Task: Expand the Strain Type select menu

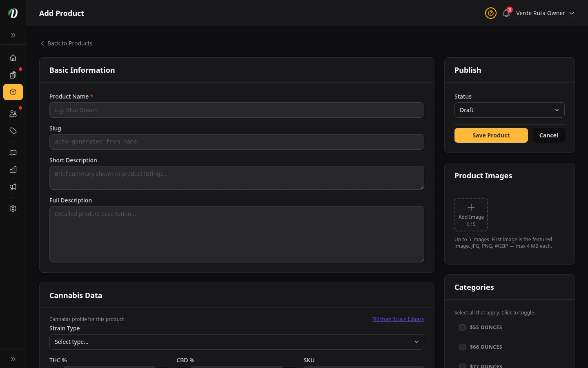Action: (237, 342)
